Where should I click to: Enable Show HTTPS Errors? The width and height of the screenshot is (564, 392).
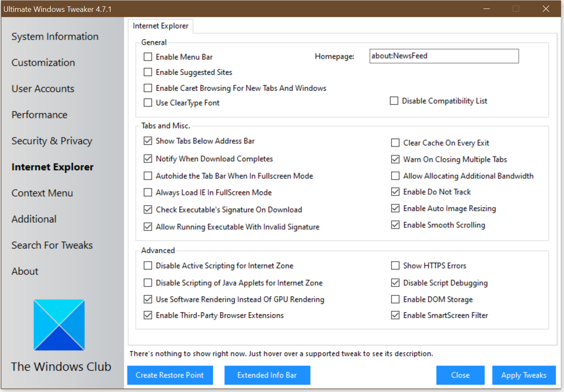pos(395,266)
